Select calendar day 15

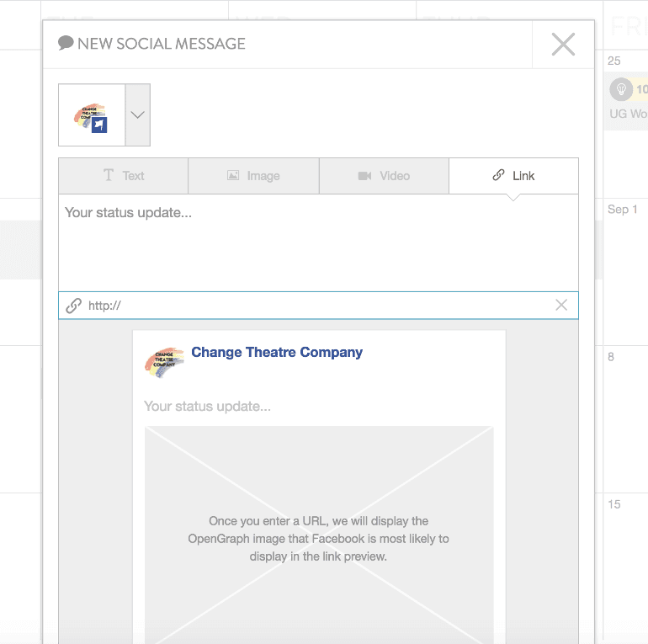tap(614, 504)
